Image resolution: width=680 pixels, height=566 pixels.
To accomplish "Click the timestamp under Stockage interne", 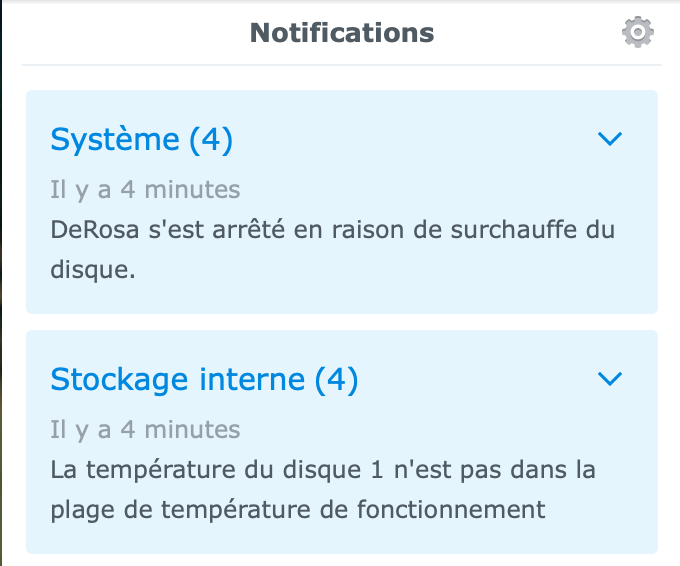I will [145, 429].
